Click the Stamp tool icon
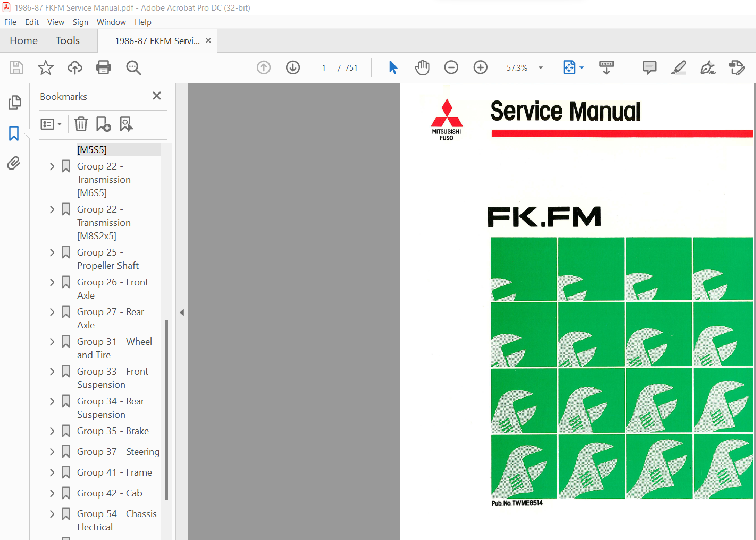The image size is (756, 540). click(737, 67)
